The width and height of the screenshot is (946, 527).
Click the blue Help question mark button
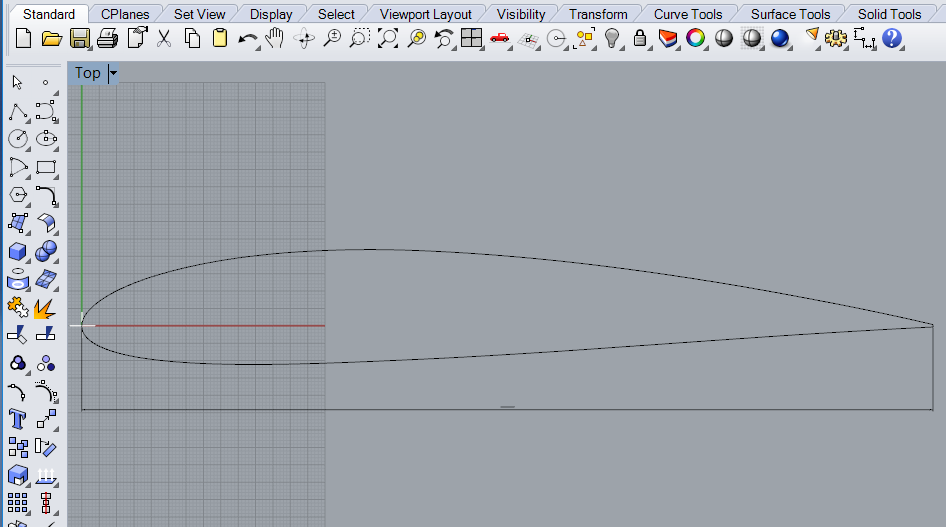[892, 39]
